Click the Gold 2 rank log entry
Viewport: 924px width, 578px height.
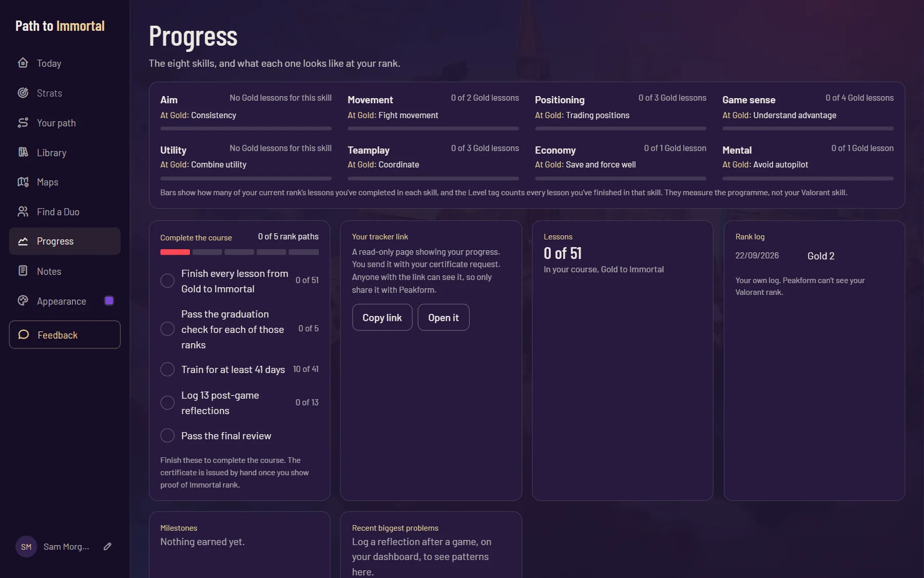point(821,256)
